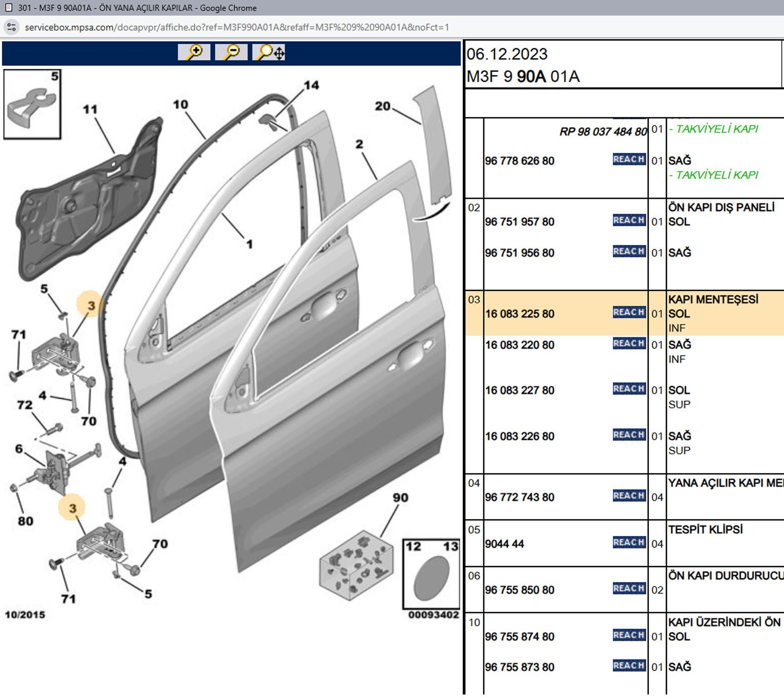Select callout number 20 on the diagram
This screenshot has height=698, width=784.
(382, 106)
